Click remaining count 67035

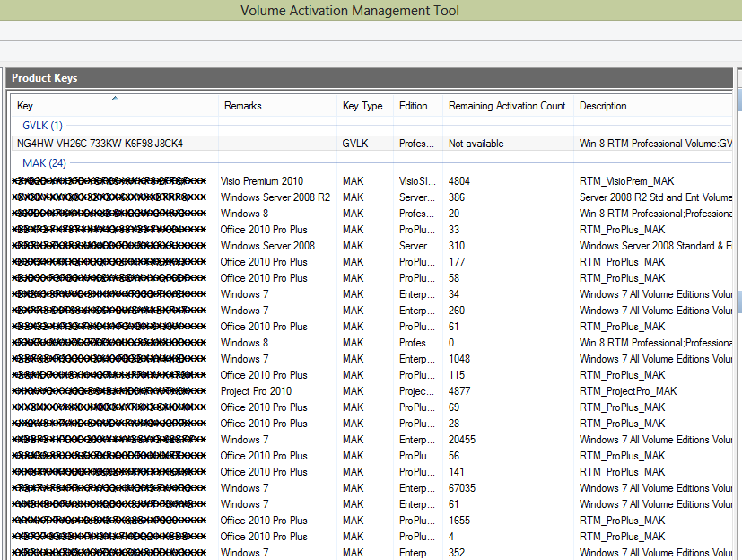(x=462, y=488)
